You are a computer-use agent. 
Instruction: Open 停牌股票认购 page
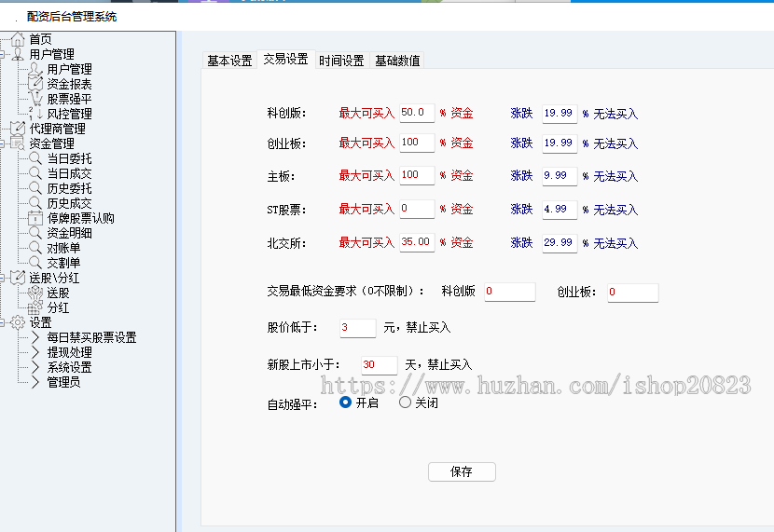(x=80, y=218)
